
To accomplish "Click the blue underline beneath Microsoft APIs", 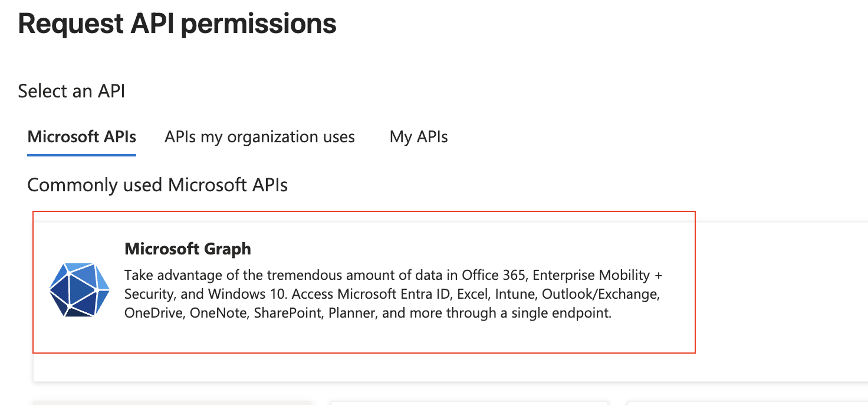I will click(82, 155).
